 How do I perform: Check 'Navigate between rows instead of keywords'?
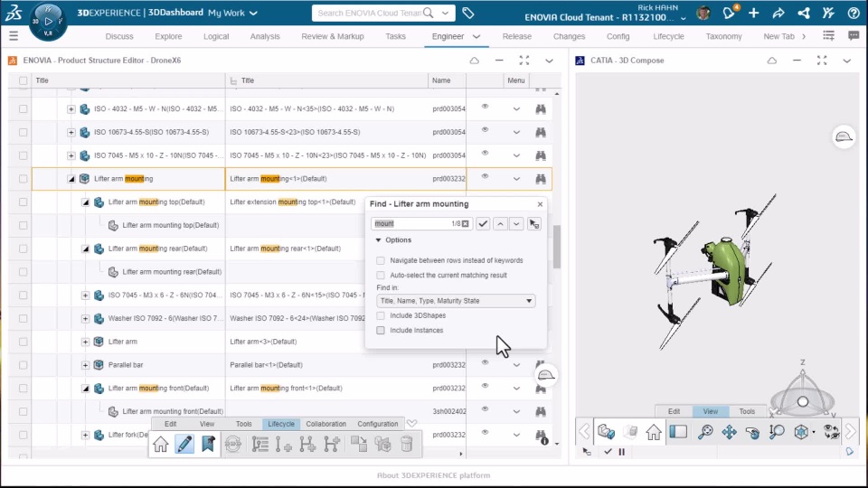pos(381,260)
